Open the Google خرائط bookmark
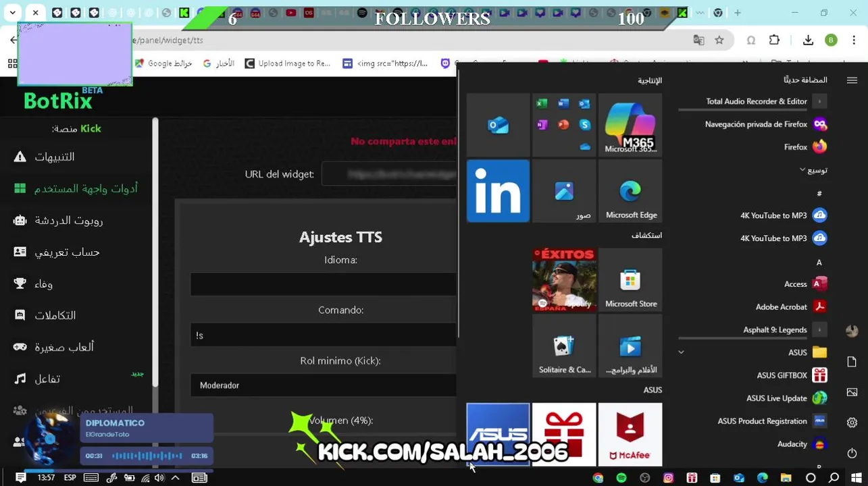The image size is (868, 486). (163, 63)
